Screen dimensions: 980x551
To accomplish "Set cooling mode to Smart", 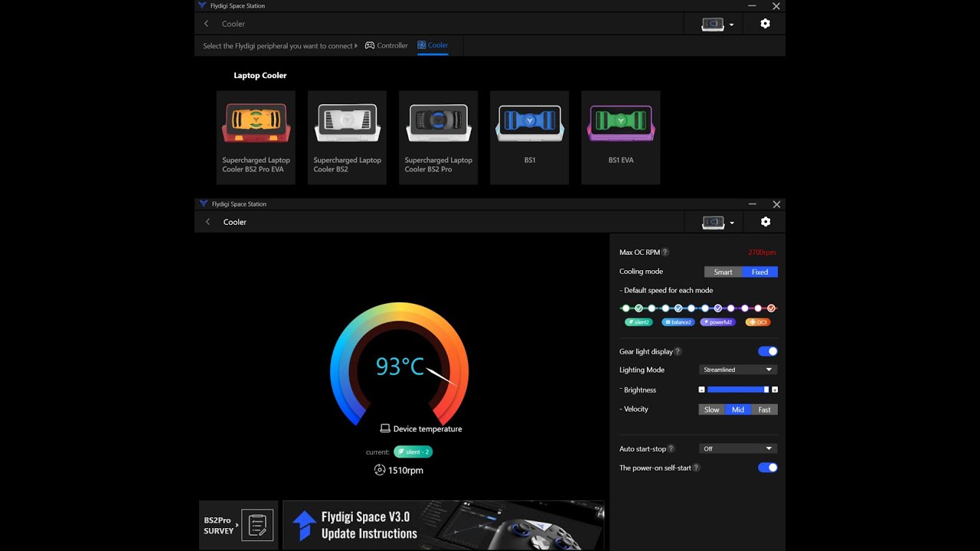I will pyautogui.click(x=723, y=272).
